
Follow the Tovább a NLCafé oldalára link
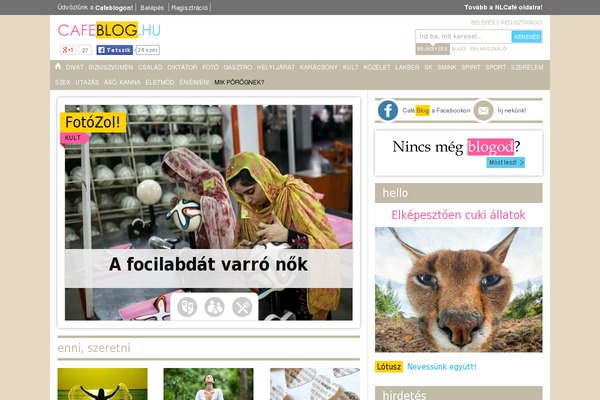tap(503, 7)
